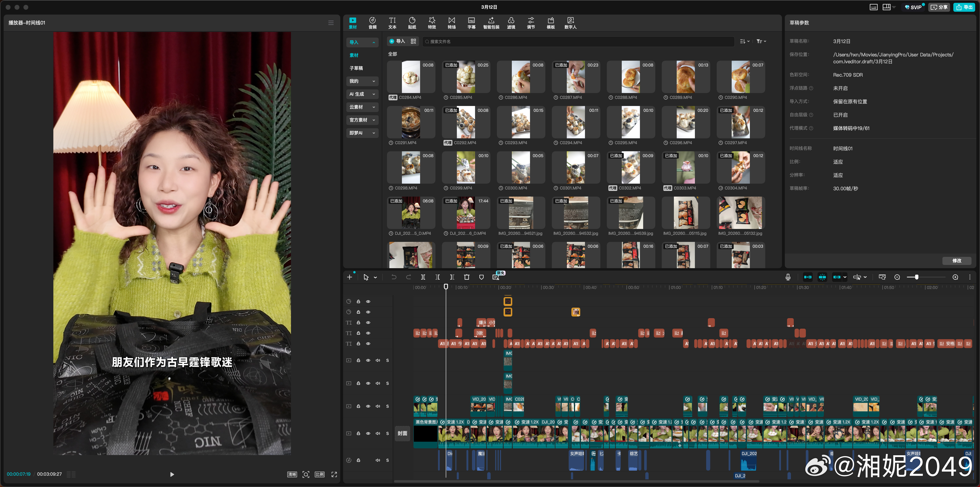Image resolution: width=980 pixels, height=487 pixels.
Task: Open the 转场 transitions panel
Action: (452, 23)
